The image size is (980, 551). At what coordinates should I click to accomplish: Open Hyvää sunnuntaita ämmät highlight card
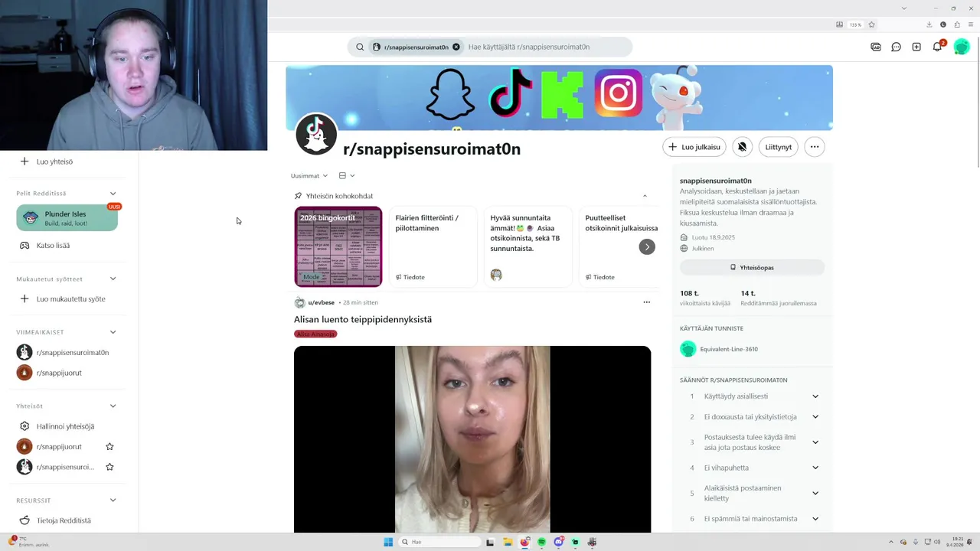[528, 246]
